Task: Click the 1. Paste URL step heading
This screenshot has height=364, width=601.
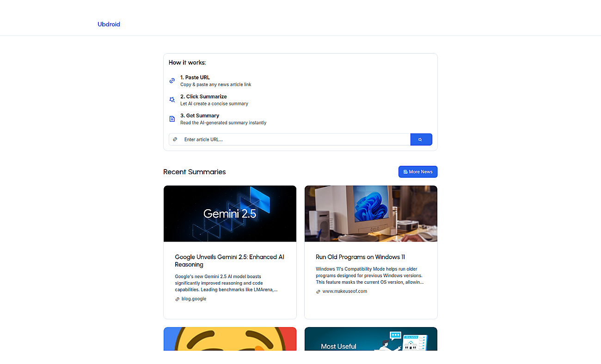Action: 195,78
